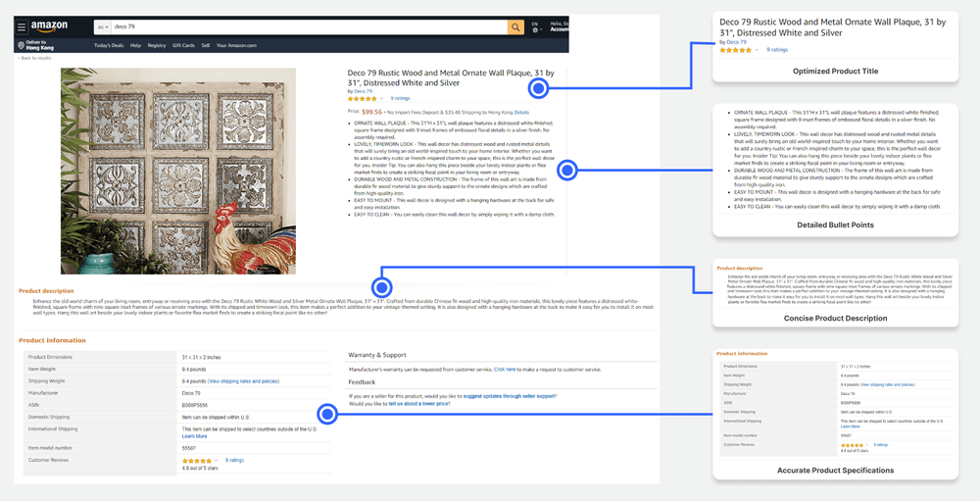Image resolution: width=980 pixels, height=501 pixels.
Task: Open View shipping rates and policies link
Action: coord(244,381)
